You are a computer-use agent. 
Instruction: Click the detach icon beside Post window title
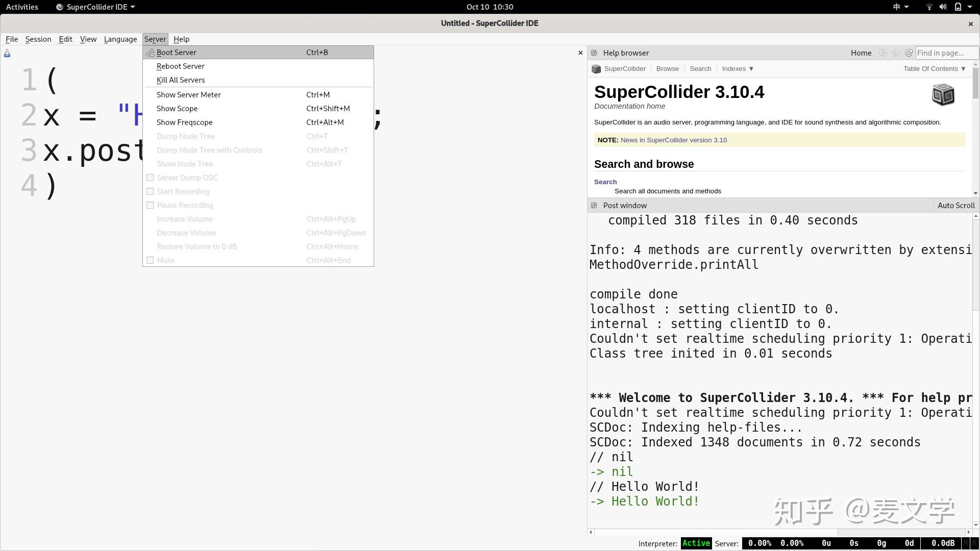[594, 205]
